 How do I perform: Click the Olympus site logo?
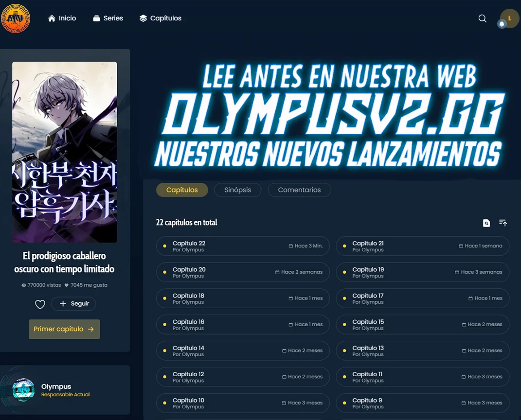pyautogui.click(x=16, y=18)
